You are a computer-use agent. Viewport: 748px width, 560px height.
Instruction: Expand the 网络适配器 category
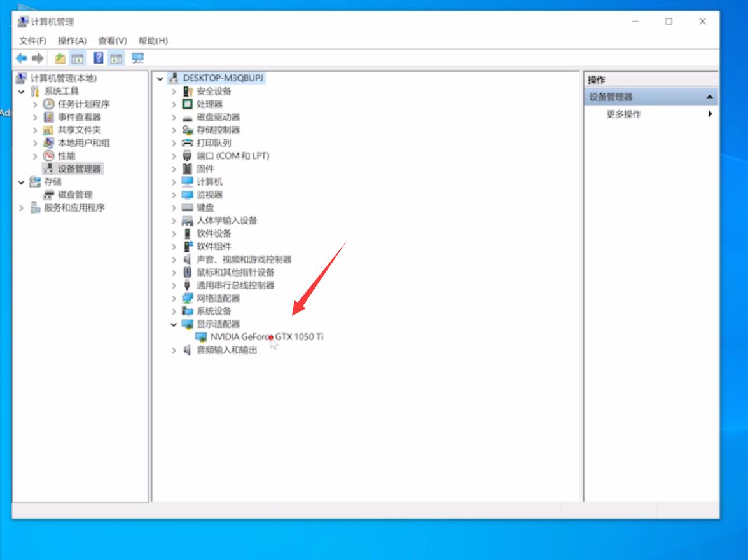pyautogui.click(x=174, y=298)
